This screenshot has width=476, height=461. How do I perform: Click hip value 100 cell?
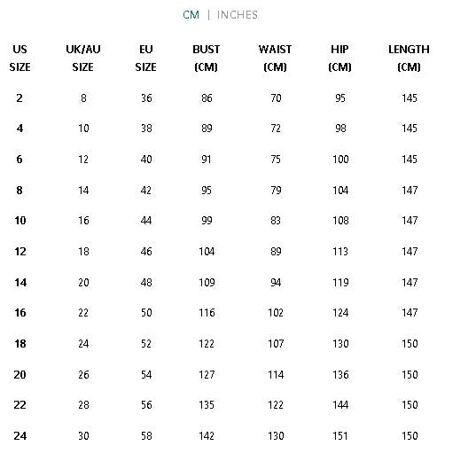340,159
